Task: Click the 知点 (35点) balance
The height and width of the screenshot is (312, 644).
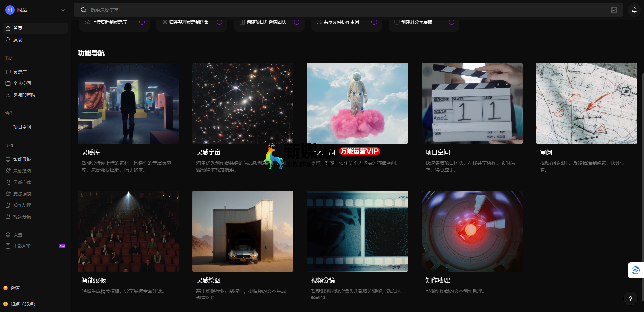Action: coord(19,304)
